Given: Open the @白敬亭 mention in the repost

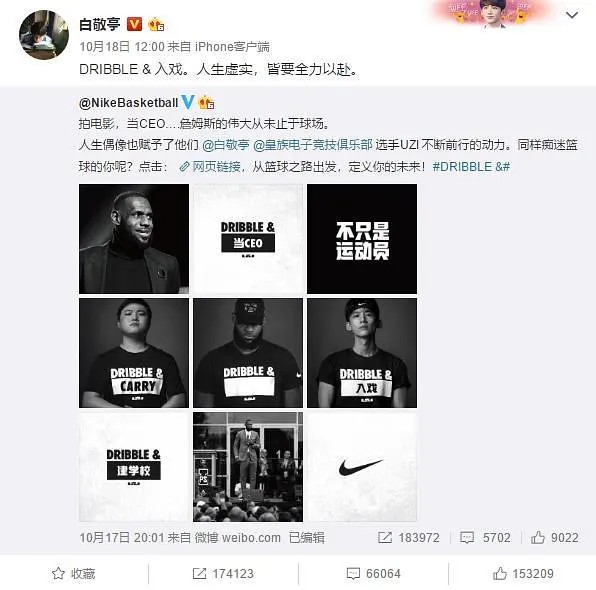Looking at the screenshot, I should pyautogui.click(x=226, y=145).
